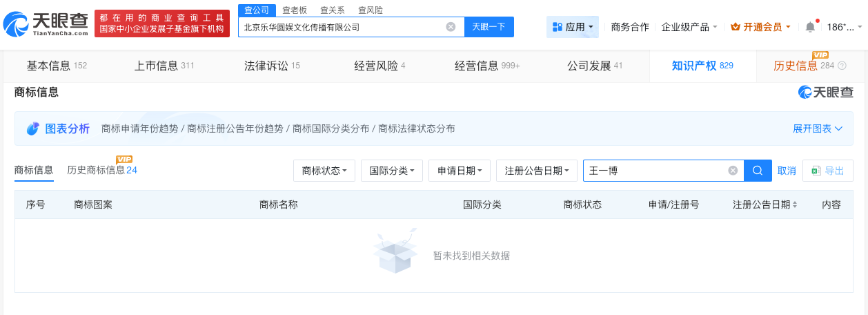The image size is (868, 315).
Task: Switch to the 基本信息 tab
Action: pyautogui.click(x=57, y=66)
